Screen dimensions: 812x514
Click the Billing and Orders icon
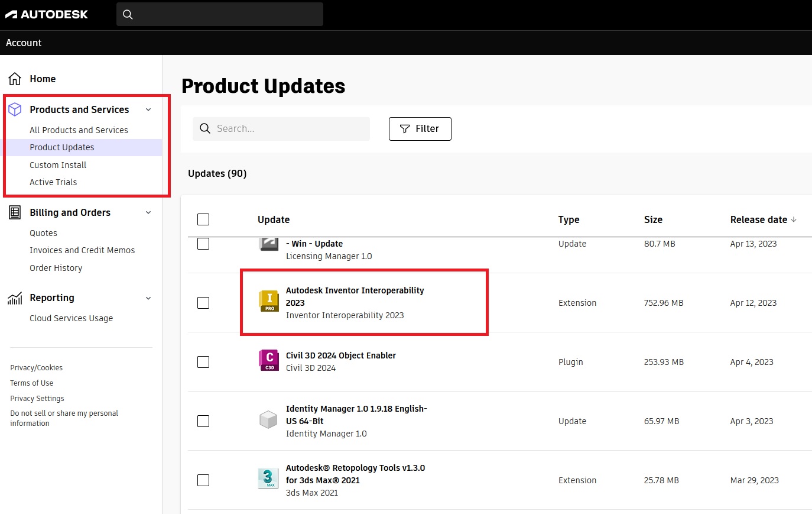[x=15, y=212]
